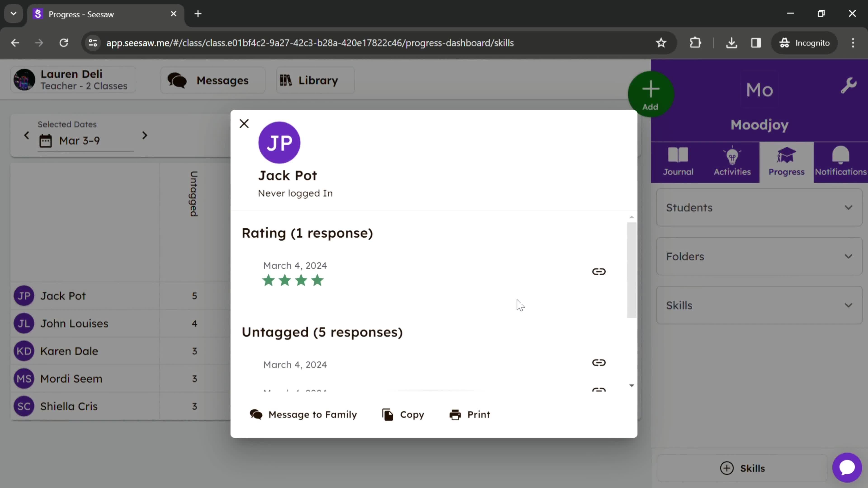
Task: Click the MS avatar for Mordi Seem
Action: point(24,379)
